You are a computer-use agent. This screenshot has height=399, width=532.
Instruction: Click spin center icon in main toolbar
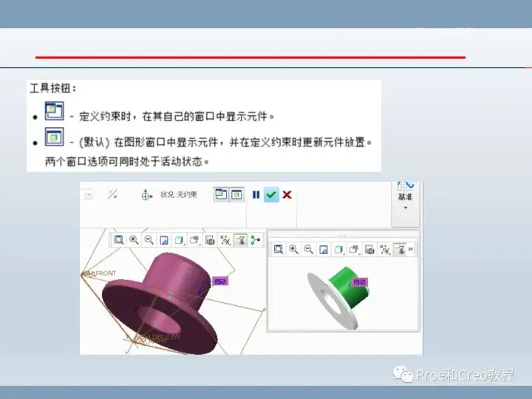tap(255, 240)
